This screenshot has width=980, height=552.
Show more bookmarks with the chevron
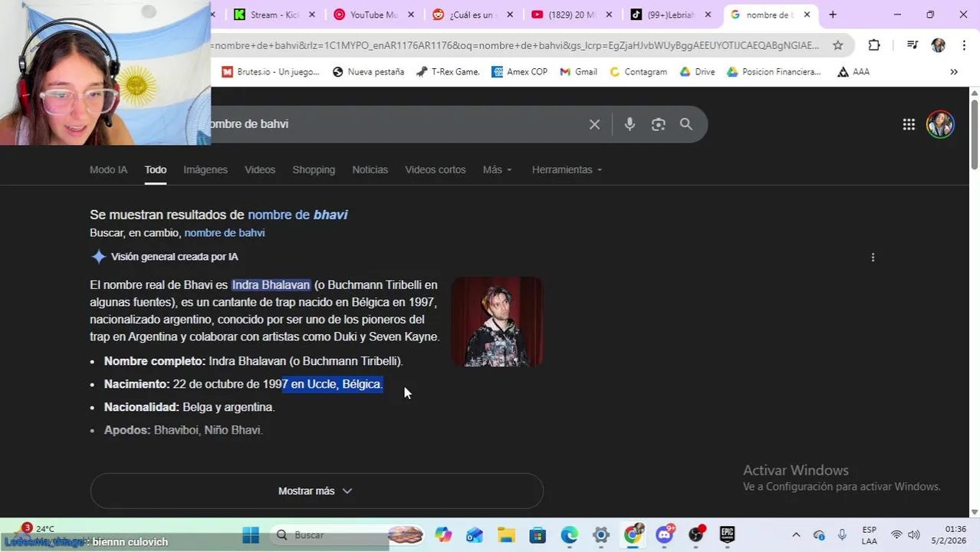[954, 72]
